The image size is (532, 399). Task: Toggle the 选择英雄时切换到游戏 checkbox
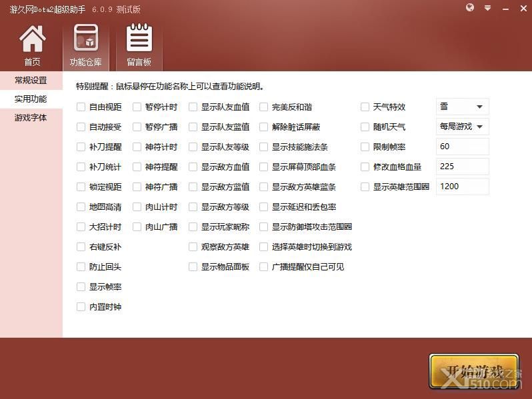point(263,247)
